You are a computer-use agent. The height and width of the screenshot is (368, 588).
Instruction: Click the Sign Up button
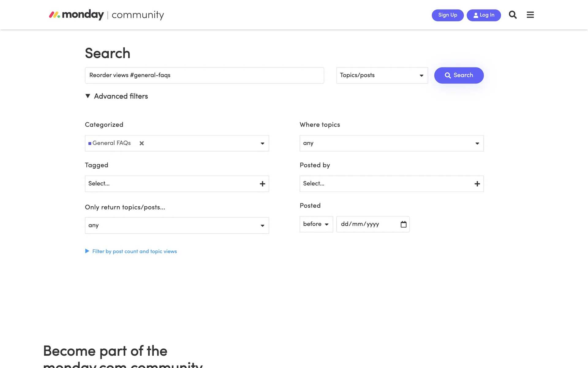(x=447, y=15)
